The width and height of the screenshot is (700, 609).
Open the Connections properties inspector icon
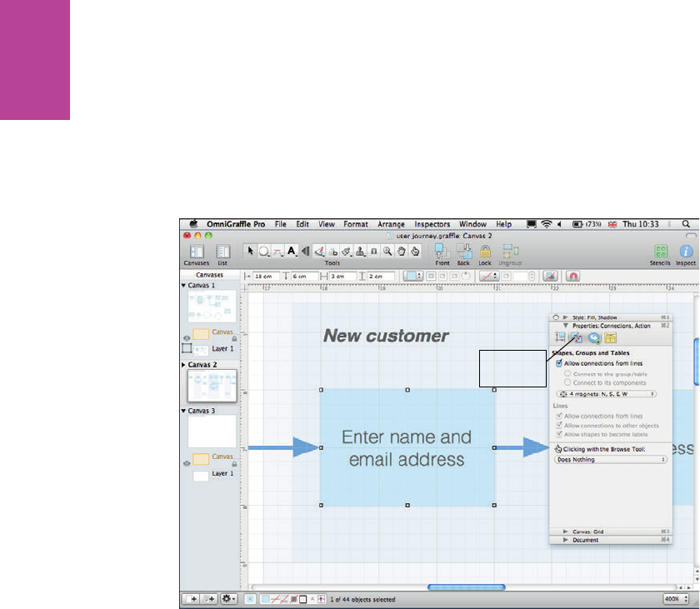[577, 337]
